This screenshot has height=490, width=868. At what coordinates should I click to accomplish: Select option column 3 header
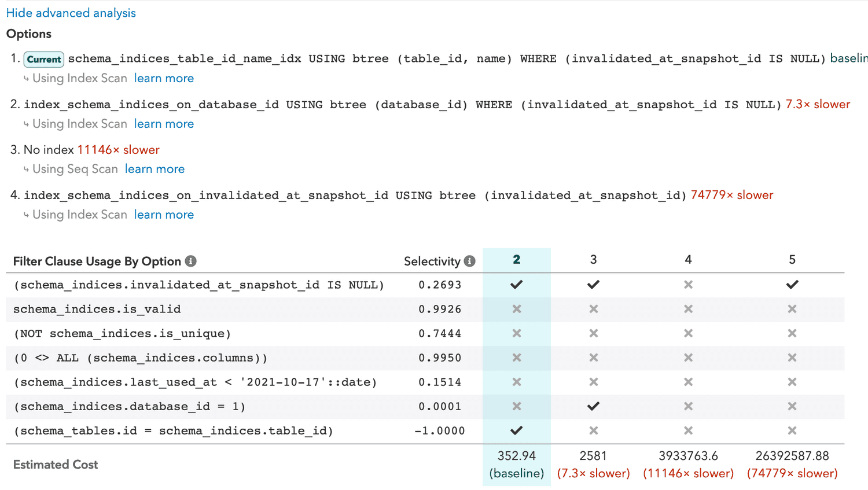[x=593, y=260]
